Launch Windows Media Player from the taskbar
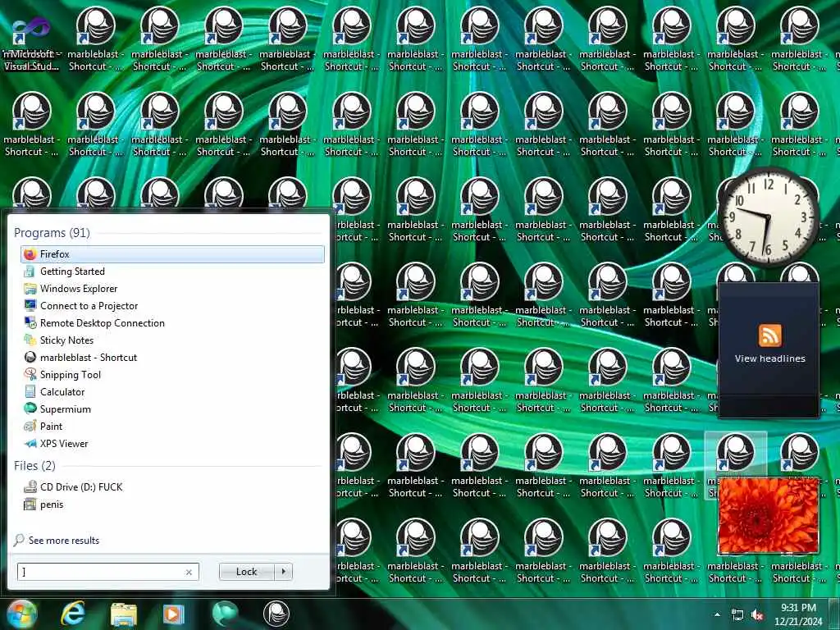The height and width of the screenshot is (630, 840). click(x=173, y=614)
